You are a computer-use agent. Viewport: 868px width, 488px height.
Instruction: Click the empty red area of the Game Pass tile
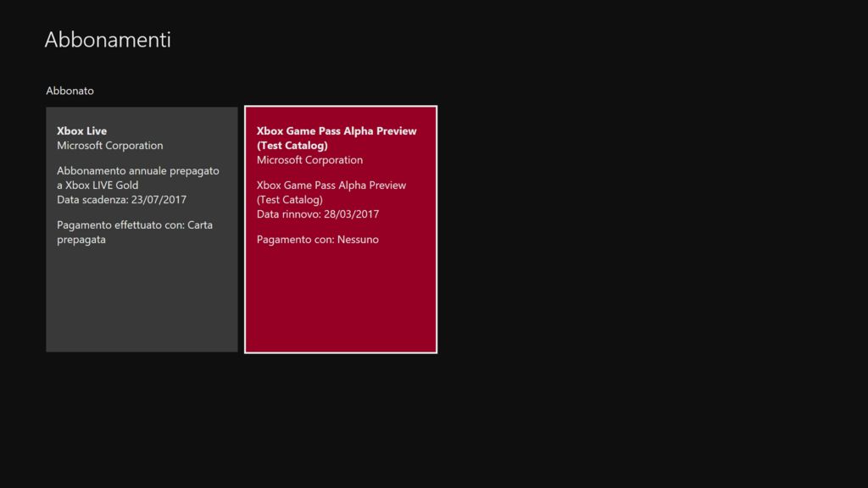341,305
